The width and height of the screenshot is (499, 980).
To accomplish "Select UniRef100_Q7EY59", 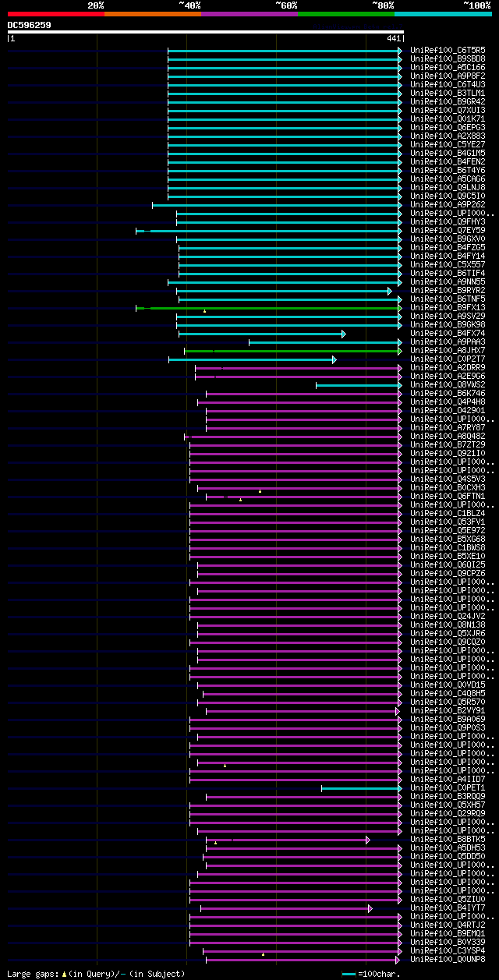I will (448, 230).
